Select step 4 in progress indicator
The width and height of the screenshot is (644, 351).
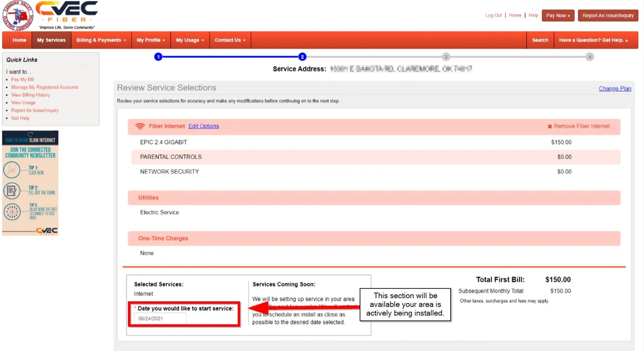click(x=590, y=57)
